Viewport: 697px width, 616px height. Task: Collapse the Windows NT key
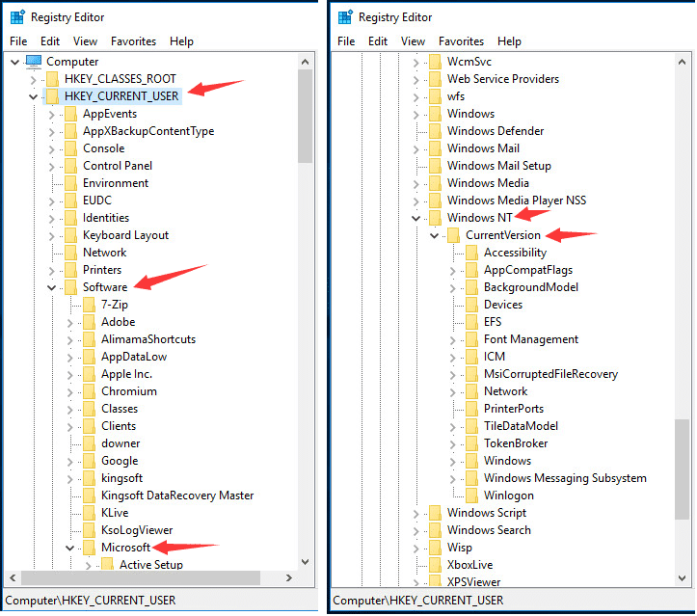coord(416,218)
